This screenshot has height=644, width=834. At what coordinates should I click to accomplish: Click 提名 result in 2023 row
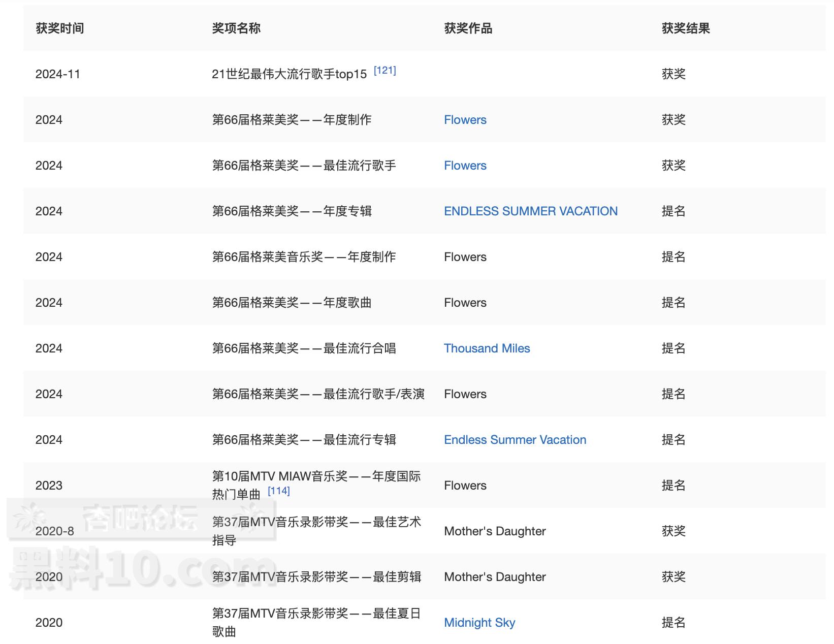tap(673, 486)
